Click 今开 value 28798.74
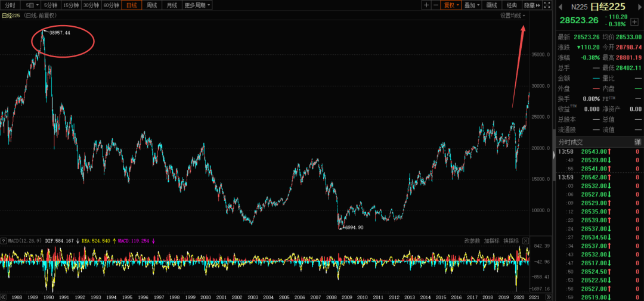The image size is (644, 301). pos(628,47)
